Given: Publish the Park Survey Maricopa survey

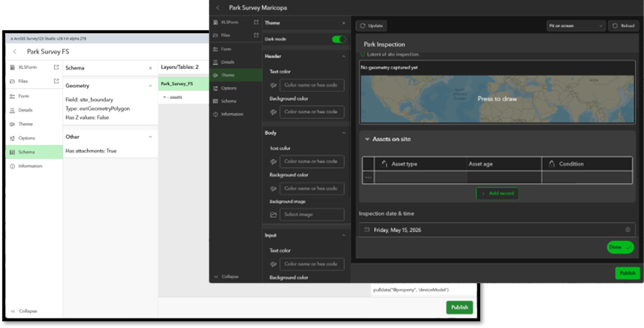Looking at the screenshot, I should 628,273.
